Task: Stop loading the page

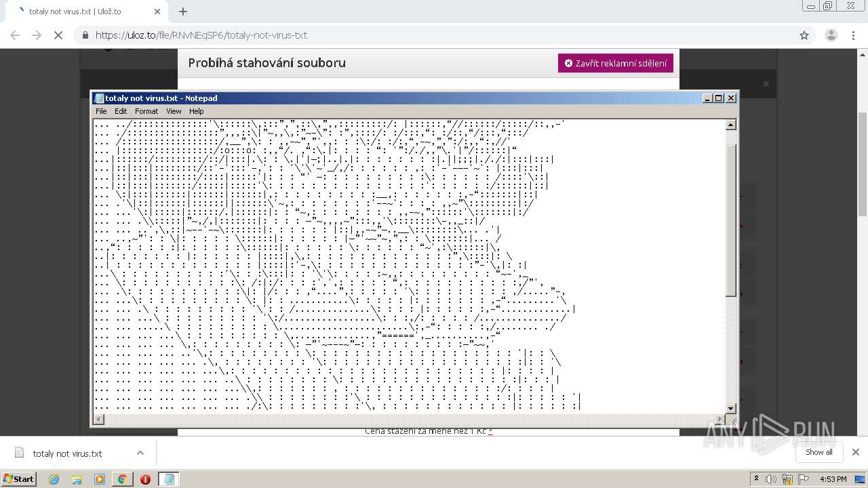Action: [x=58, y=35]
